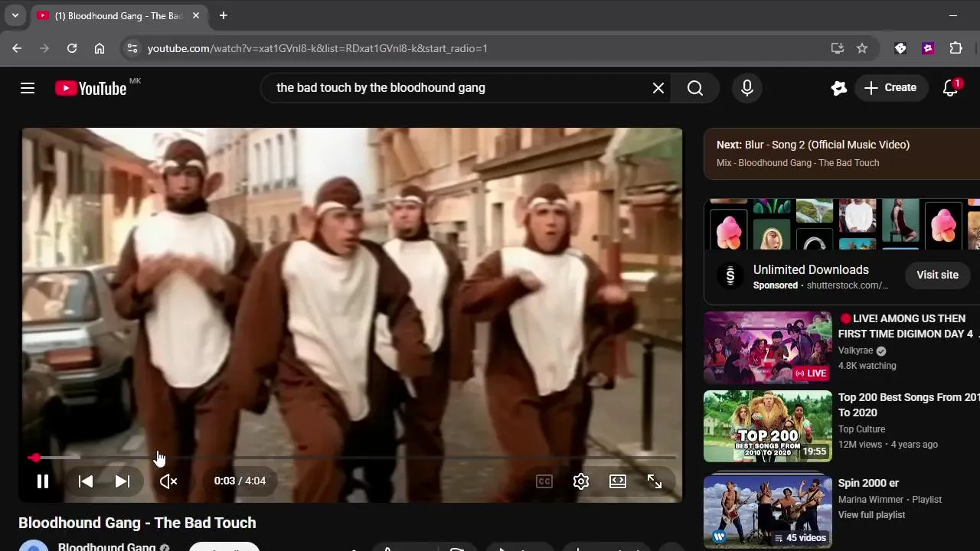Click Visit site on the ad
This screenshot has height=551, width=980.
pos(937,275)
